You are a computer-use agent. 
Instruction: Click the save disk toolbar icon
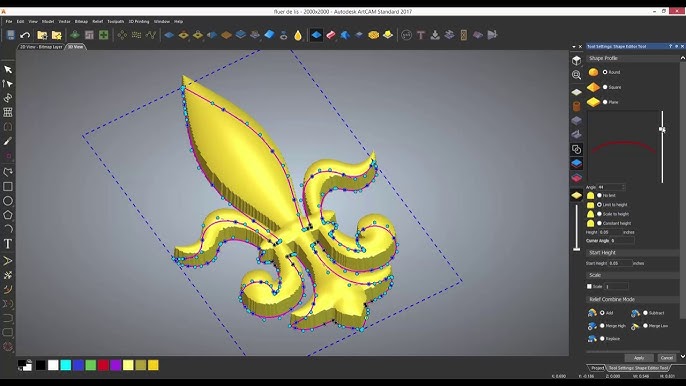coord(10,35)
